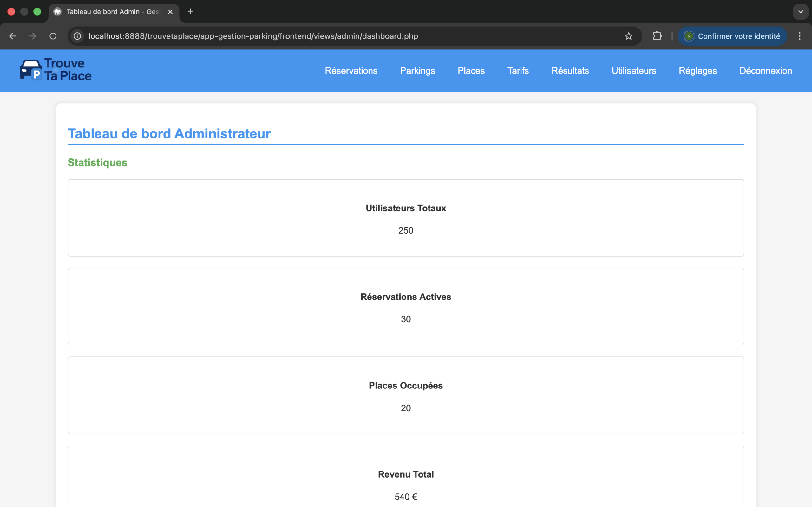Image resolution: width=812 pixels, height=507 pixels.
Task: View site information icon in address bar
Action: (77, 36)
